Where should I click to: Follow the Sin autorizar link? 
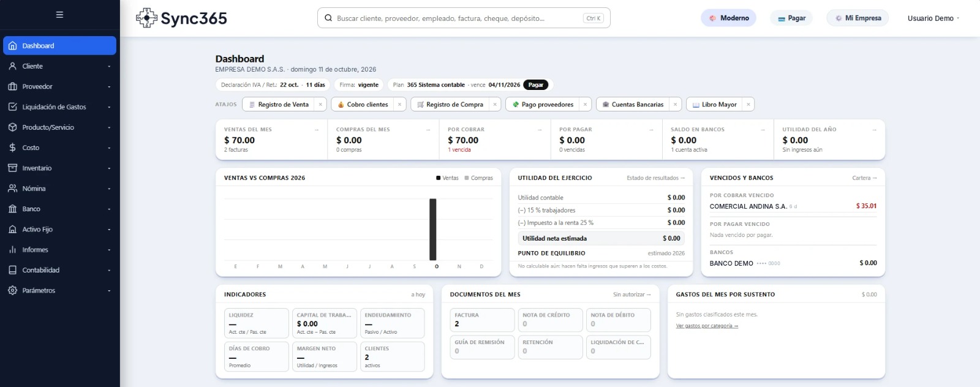tap(632, 295)
